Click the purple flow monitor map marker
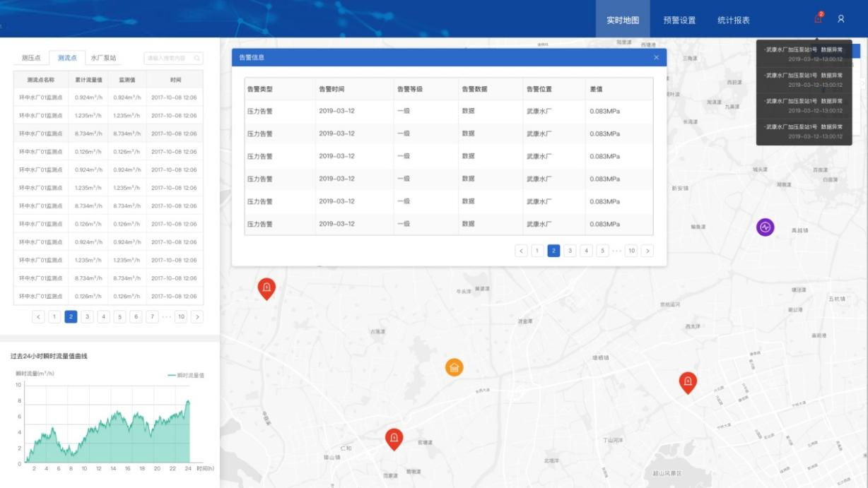This screenshot has height=488, width=868. pos(766,227)
